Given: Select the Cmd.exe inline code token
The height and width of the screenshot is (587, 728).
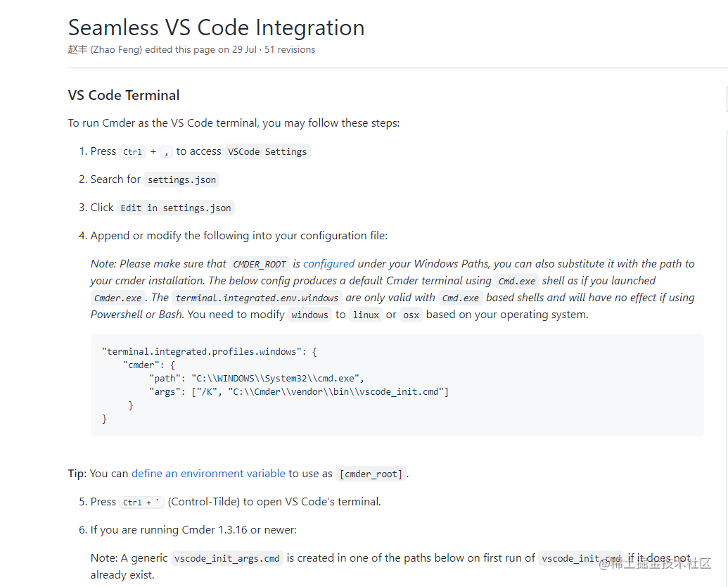Looking at the screenshot, I should pos(516,280).
